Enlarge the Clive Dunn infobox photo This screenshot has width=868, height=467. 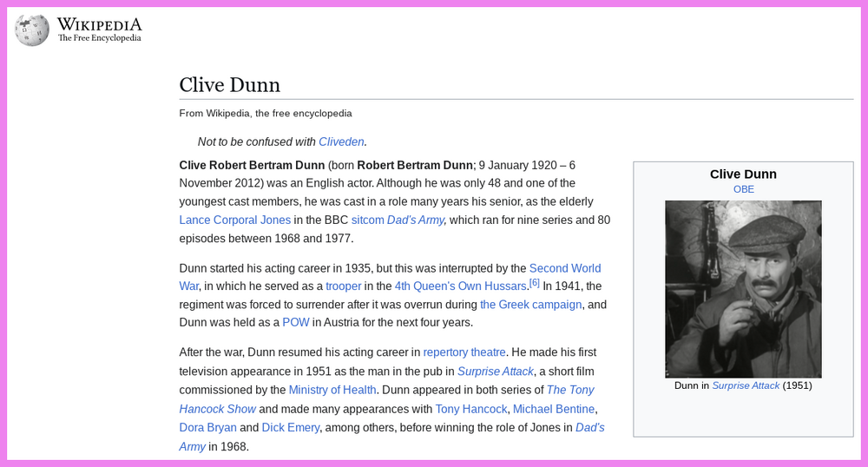click(x=744, y=289)
